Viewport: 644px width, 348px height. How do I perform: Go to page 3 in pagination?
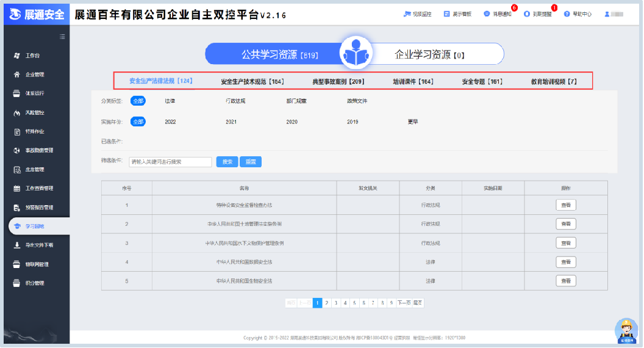[x=336, y=303]
